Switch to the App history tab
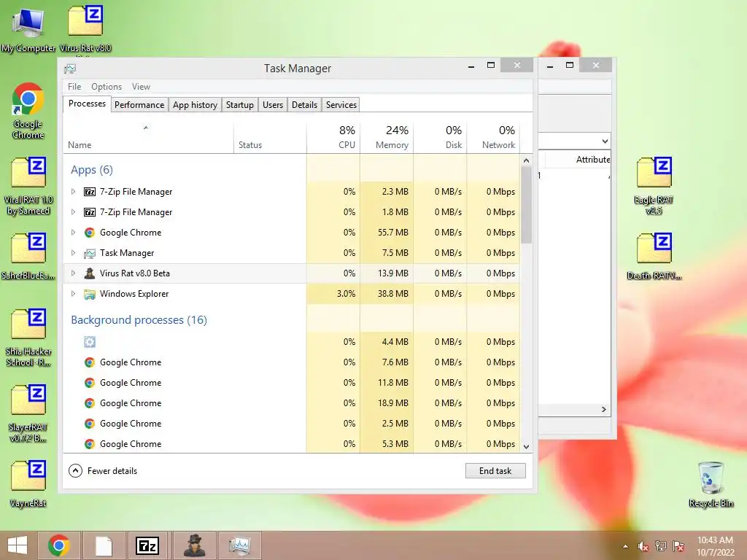Viewport: 747px width, 560px height. tap(195, 105)
